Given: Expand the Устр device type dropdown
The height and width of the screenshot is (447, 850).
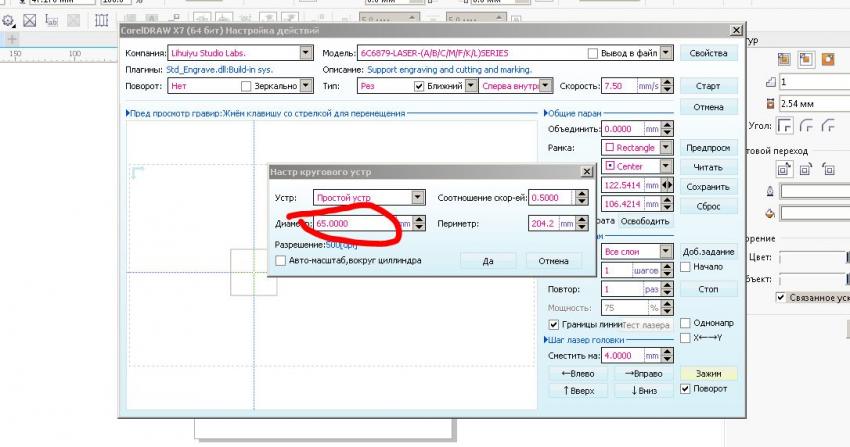Looking at the screenshot, I should pyautogui.click(x=418, y=197).
